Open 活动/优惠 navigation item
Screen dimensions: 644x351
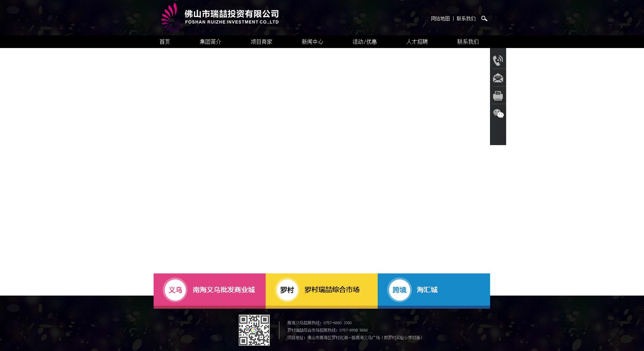coord(365,42)
